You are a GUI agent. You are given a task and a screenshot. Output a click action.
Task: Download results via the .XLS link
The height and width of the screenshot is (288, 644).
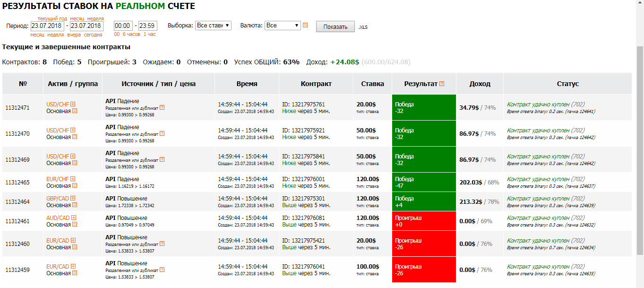click(363, 27)
